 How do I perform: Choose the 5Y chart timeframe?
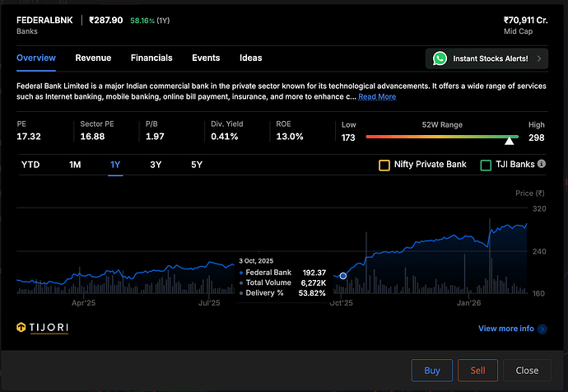coord(196,165)
